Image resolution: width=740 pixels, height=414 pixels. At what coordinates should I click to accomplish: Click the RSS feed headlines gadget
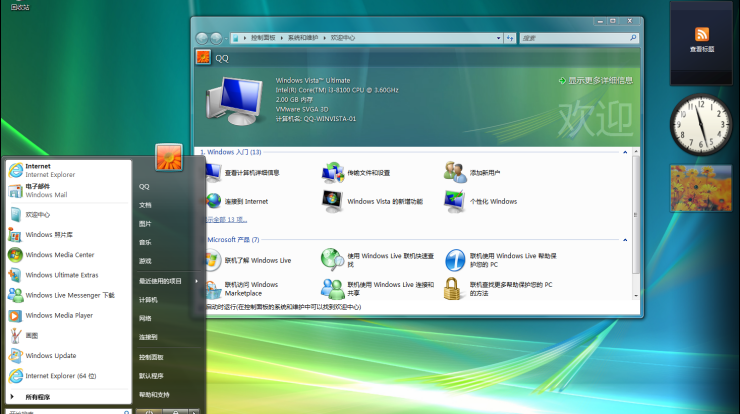tap(701, 41)
